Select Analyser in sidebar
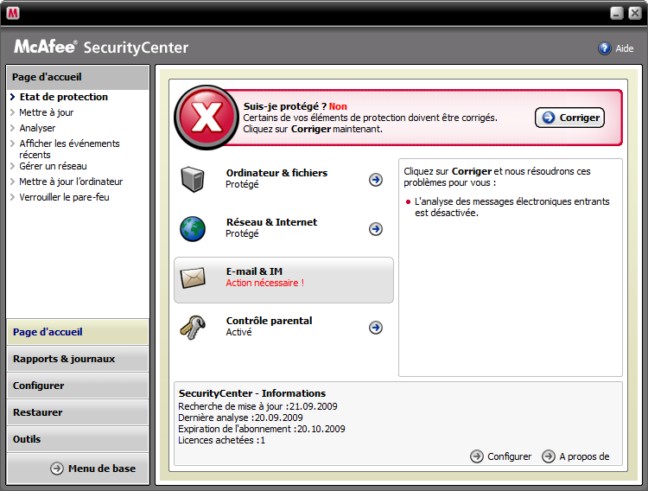The image size is (648, 491). (x=37, y=128)
